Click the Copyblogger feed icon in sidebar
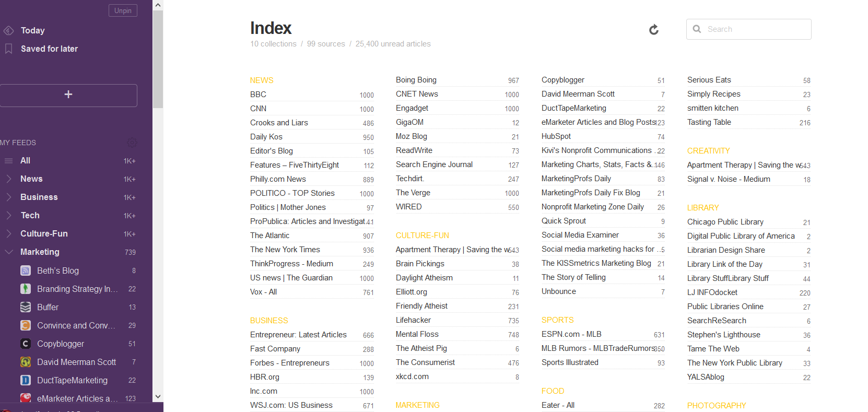 click(25, 344)
